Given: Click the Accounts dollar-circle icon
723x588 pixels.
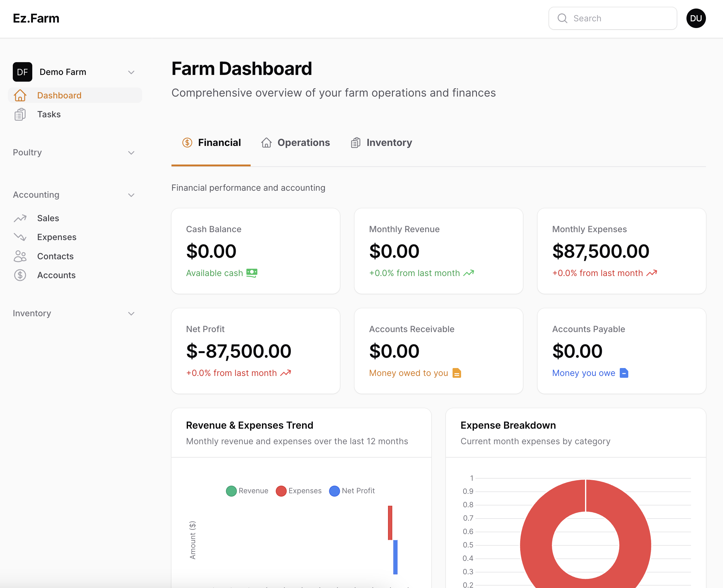Looking at the screenshot, I should pyautogui.click(x=20, y=275).
